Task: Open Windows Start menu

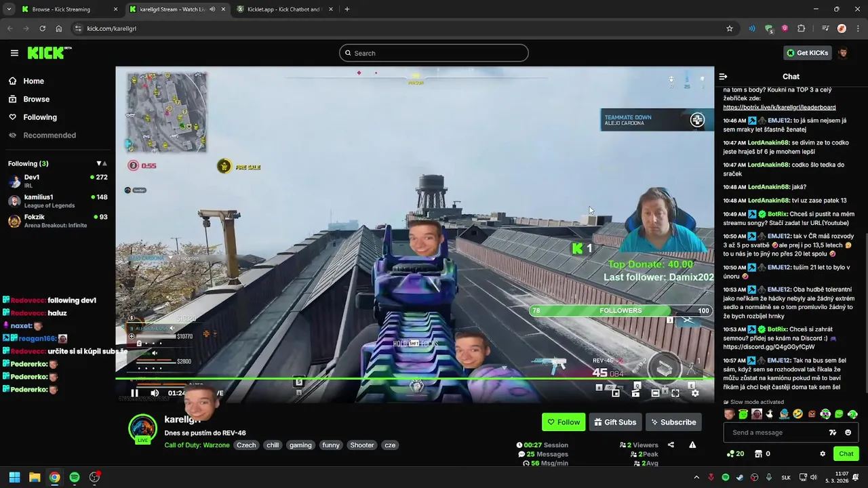Action: tap(14, 477)
